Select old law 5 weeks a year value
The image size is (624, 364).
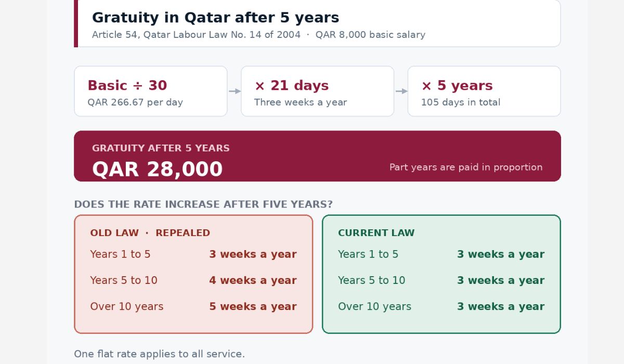(253, 306)
